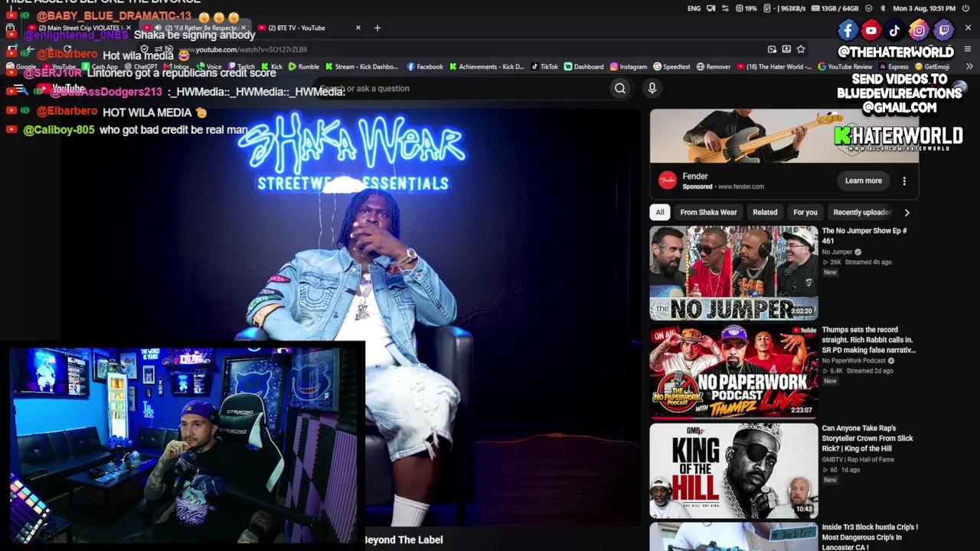Image resolution: width=980 pixels, height=551 pixels.
Task: Click the Bluetooth icon in system bar
Action: (x=883, y=8)
